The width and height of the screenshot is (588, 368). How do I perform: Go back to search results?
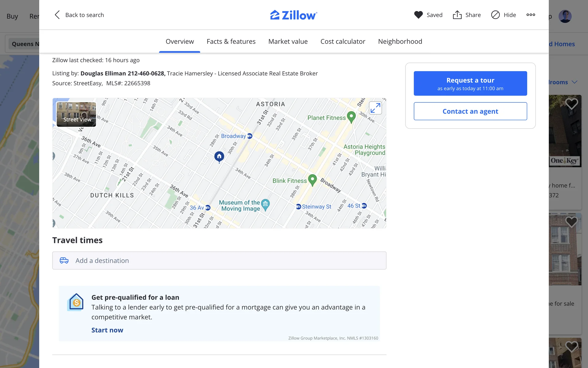(x=79, y=15)
